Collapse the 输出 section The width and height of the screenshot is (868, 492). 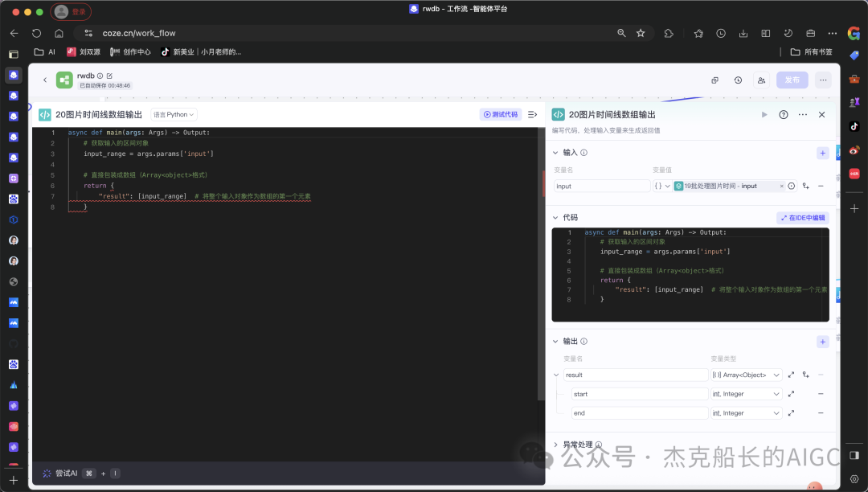pos(556,342)
